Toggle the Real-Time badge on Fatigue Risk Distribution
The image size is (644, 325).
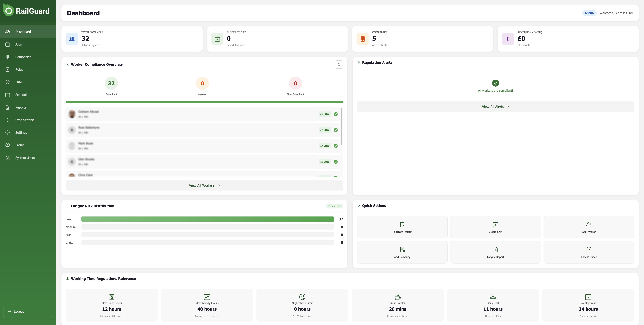coord(334,206)
